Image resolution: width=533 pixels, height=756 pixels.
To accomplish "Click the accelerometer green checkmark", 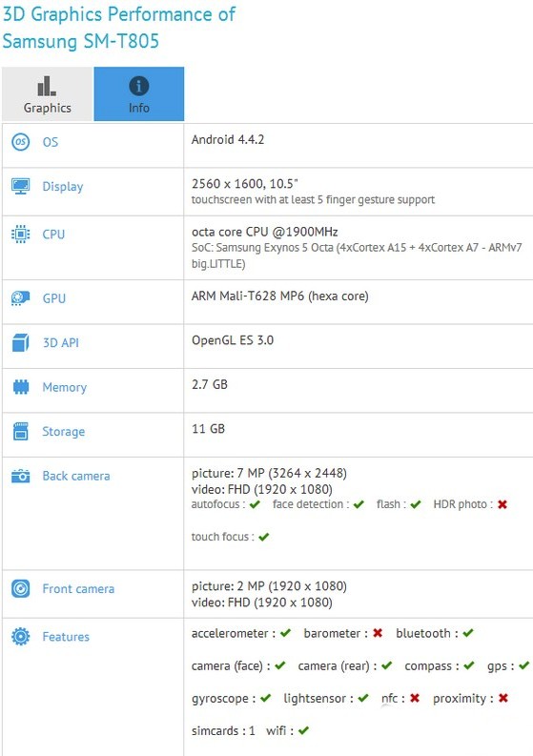I will (x=285, y=633).
